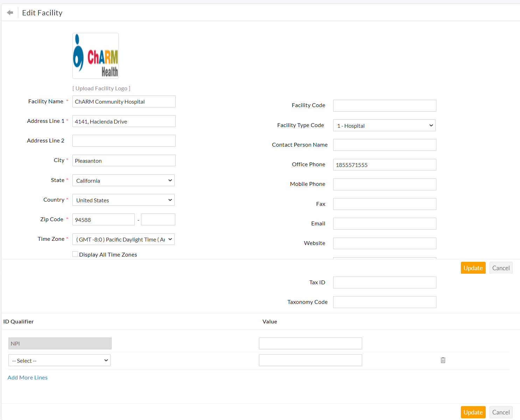Open the Time Zone dropdown
520x420 pixels.
(x=123, y=239)
